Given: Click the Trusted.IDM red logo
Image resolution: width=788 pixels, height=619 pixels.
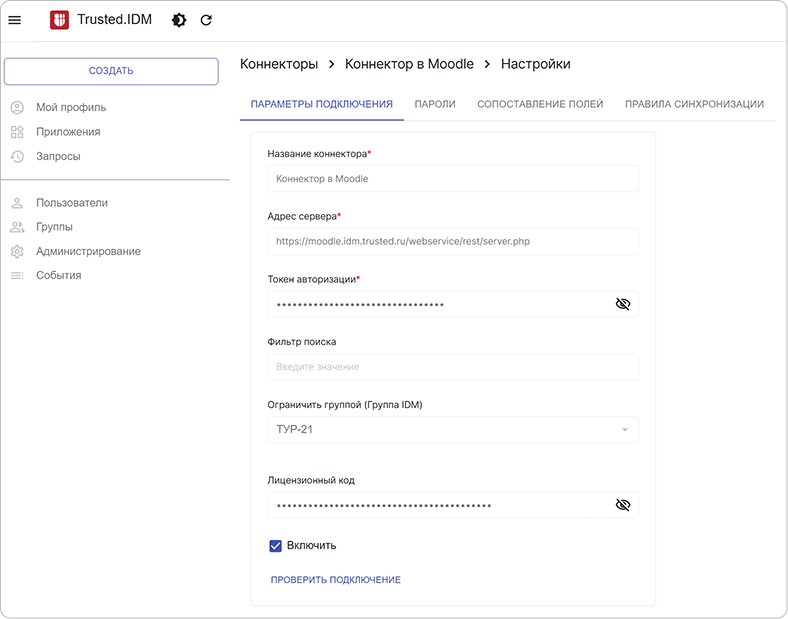Looking at the screenshot, I should click(59, 20).
